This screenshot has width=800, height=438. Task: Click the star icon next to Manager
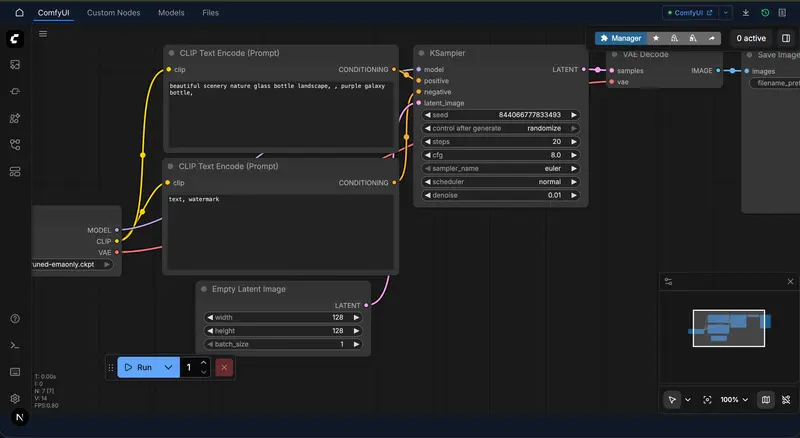pos(654,38)
